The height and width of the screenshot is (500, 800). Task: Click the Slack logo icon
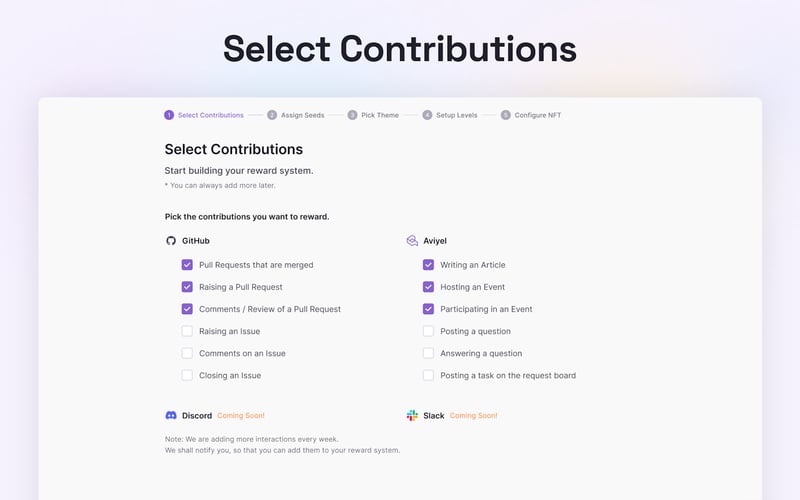pos(412,415)
